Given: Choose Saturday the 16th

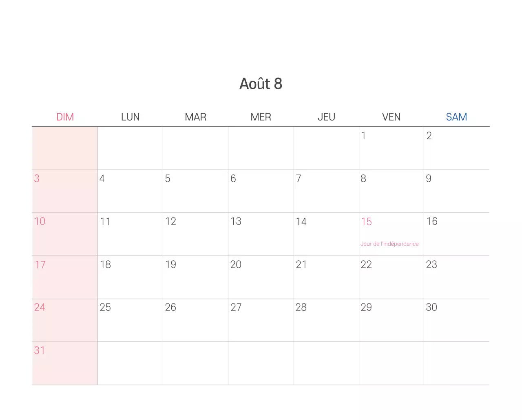Looking at the screenshot, I should click(x=456, y=234).
